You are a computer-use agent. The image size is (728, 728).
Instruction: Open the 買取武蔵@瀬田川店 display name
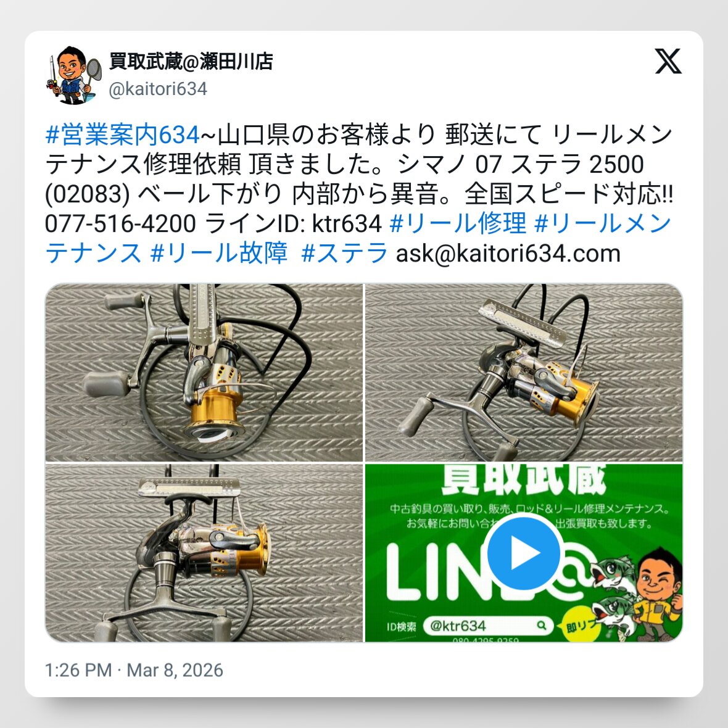pos(191,61)
